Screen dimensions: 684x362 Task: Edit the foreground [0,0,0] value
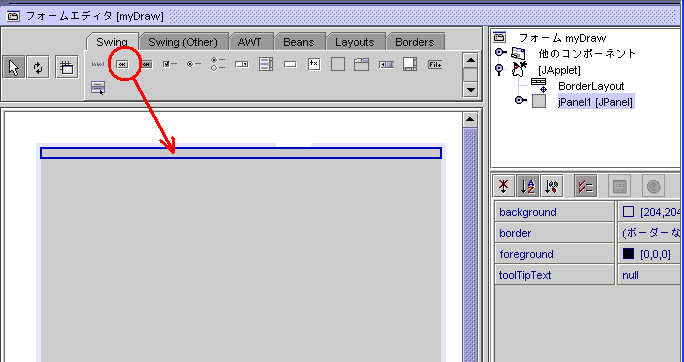click(650, 254)
